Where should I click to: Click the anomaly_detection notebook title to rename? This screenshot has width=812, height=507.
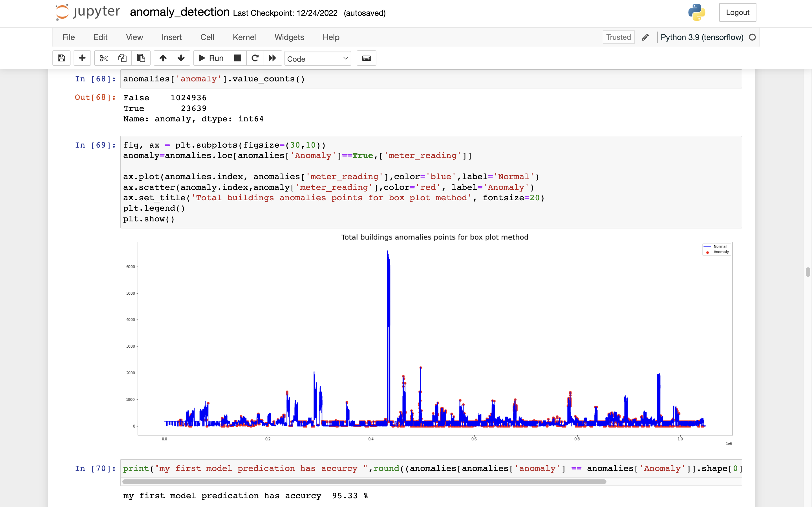180,12
